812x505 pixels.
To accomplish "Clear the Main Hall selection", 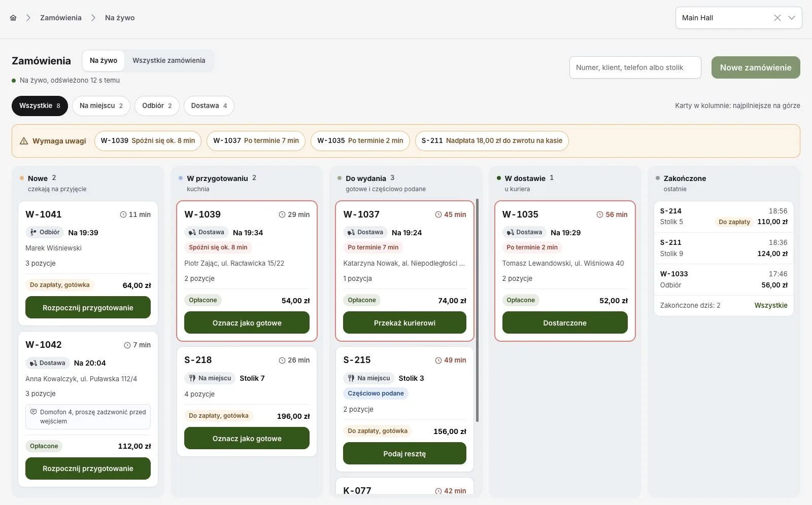I will (x=777, y=18).
